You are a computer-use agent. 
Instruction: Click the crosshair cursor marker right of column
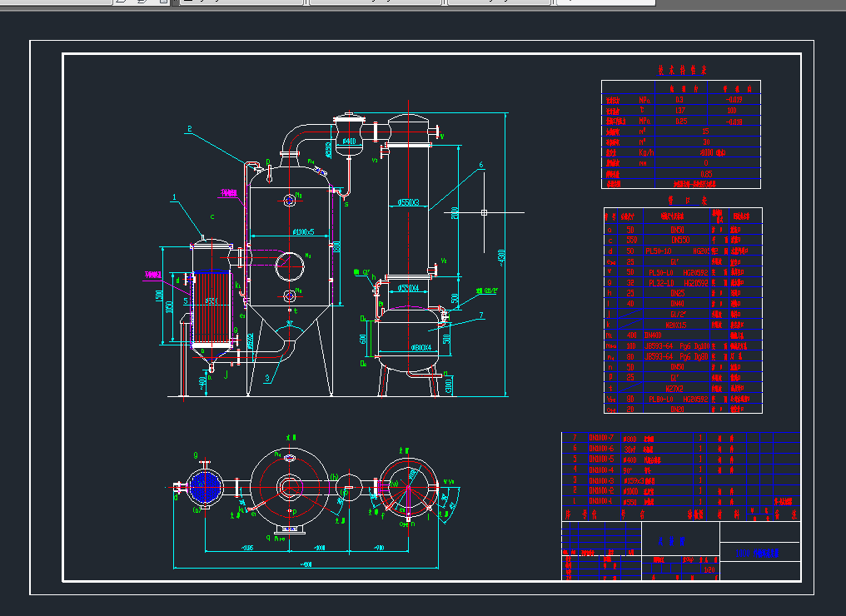484,212
